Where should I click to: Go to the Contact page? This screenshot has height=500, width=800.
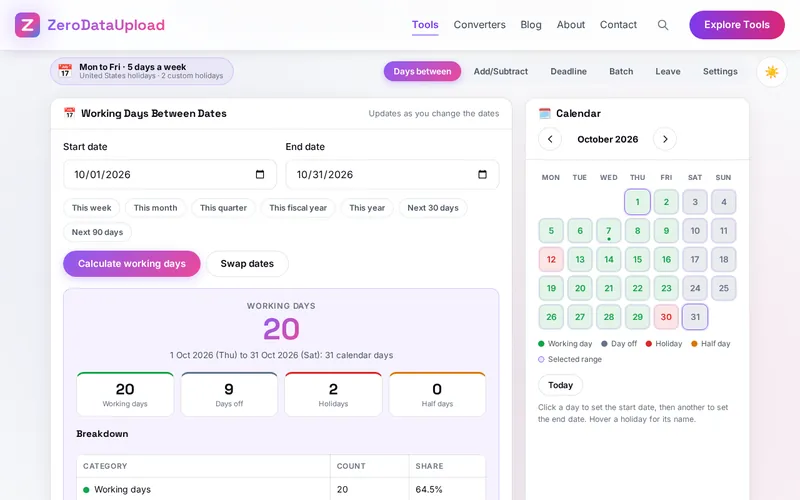click(x=618, y=25)
